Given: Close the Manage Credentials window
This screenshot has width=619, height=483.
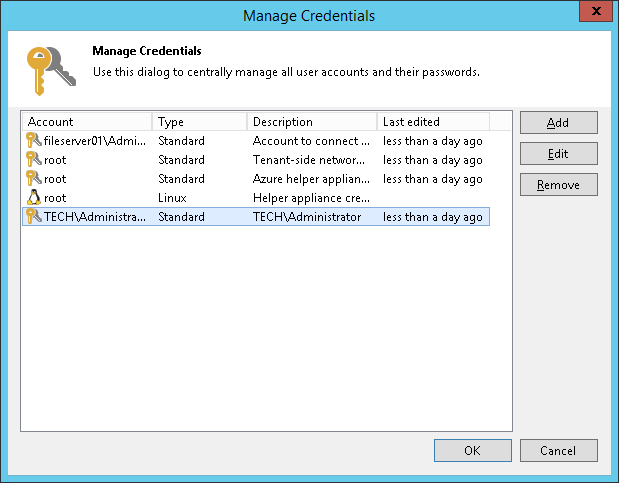Looking at the screenshot, I should pyautogui.click(x=597, y=14).
